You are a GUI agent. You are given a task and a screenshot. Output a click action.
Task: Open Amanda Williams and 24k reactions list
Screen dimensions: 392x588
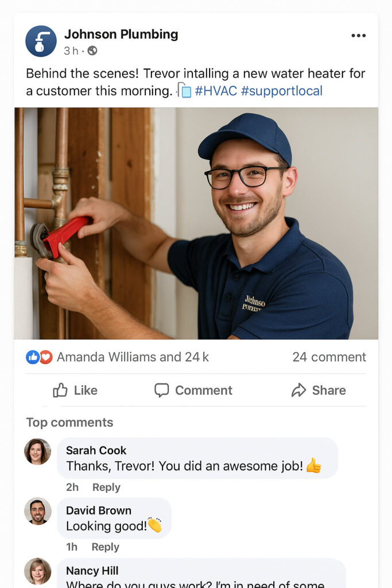pyautogui.click(x=133, y=357)
